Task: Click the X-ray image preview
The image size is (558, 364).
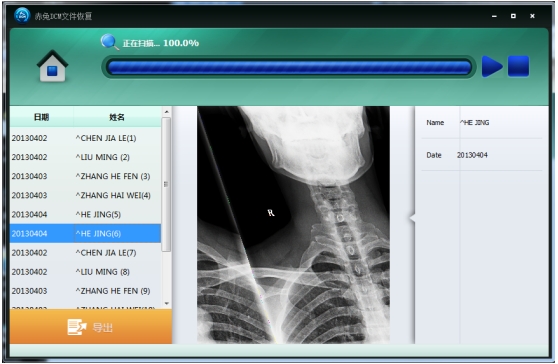Action: [293, 225]
